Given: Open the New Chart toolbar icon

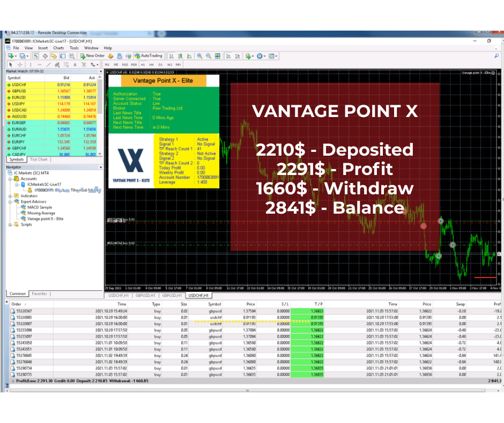Looking at the screenshot, I should pos(11,56).
